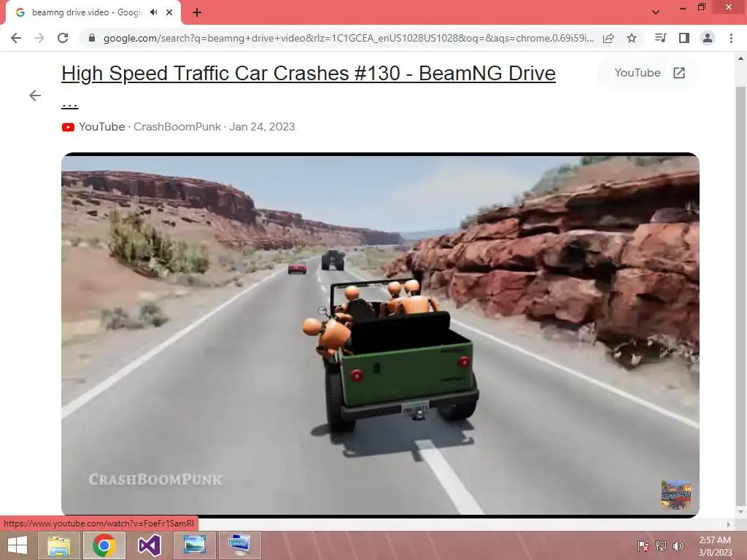Click the YouTube open-in-new button
Viewport: 747px width, 560px height.
tap(649, 73)
